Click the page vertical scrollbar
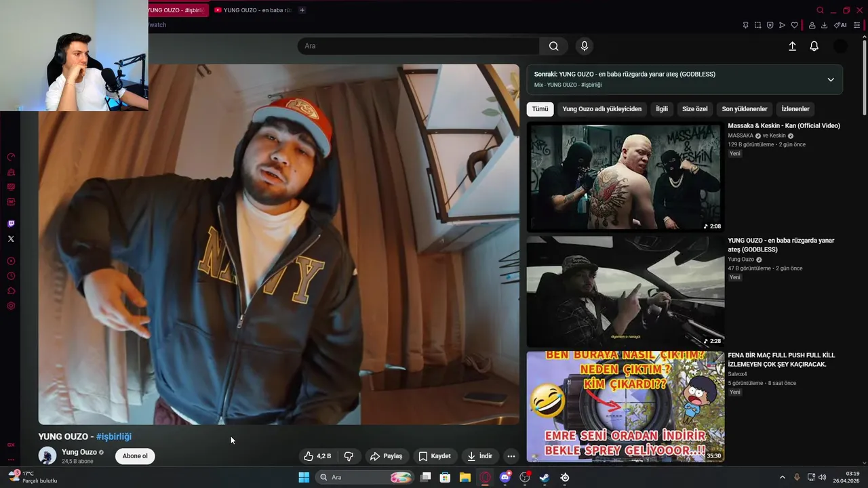 [x=865, y=77]
